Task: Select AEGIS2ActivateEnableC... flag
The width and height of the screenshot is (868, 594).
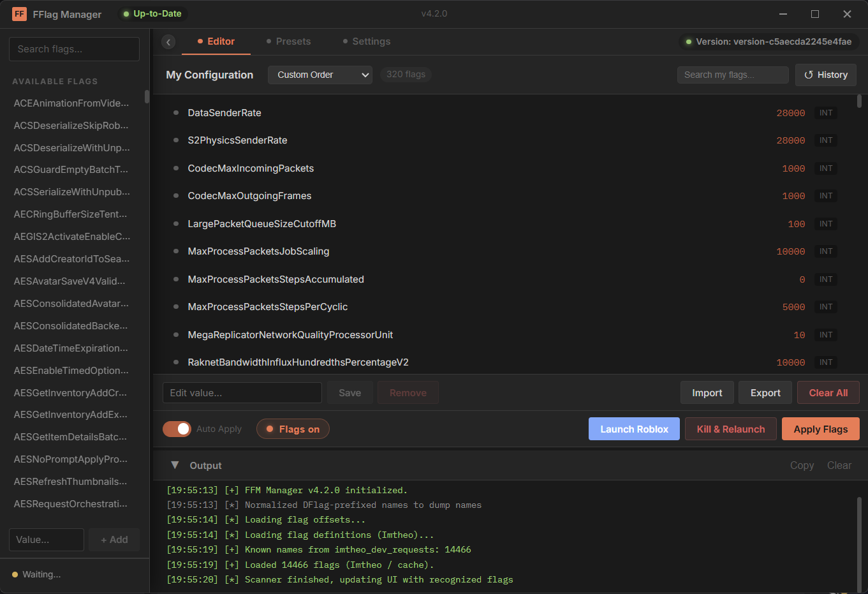Action: coord(71,237)
